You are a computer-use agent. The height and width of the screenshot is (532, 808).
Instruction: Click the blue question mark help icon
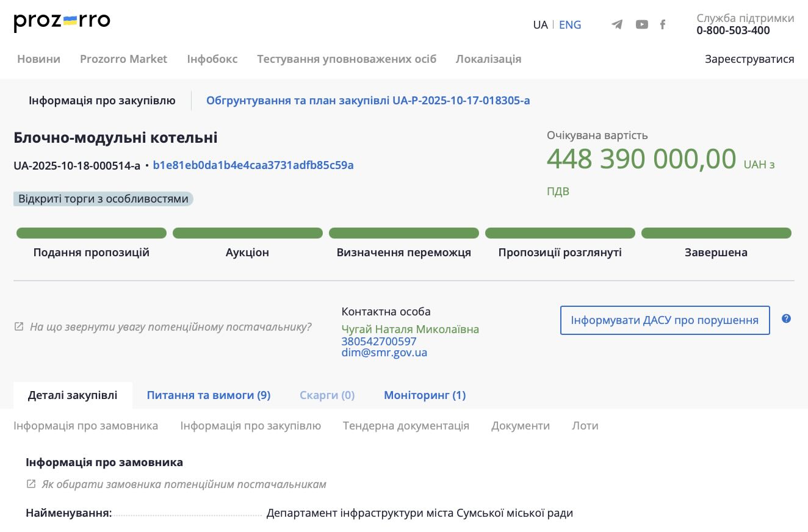tap(786, 318)
